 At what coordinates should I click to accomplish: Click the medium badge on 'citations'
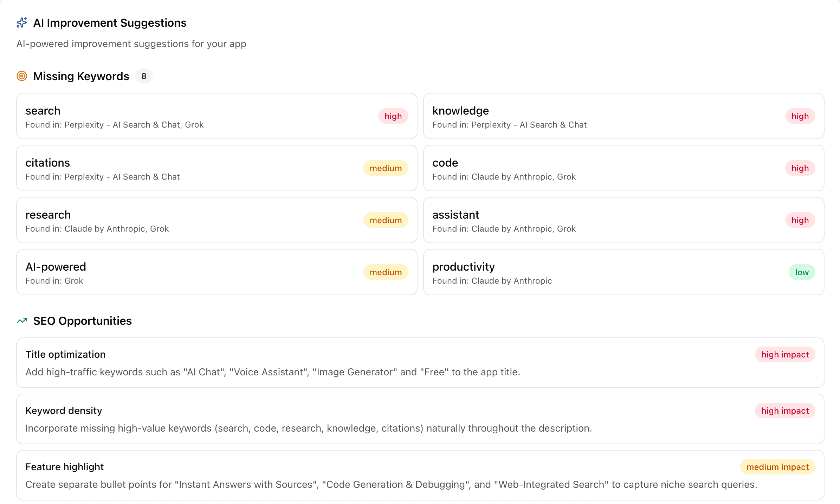385,168
